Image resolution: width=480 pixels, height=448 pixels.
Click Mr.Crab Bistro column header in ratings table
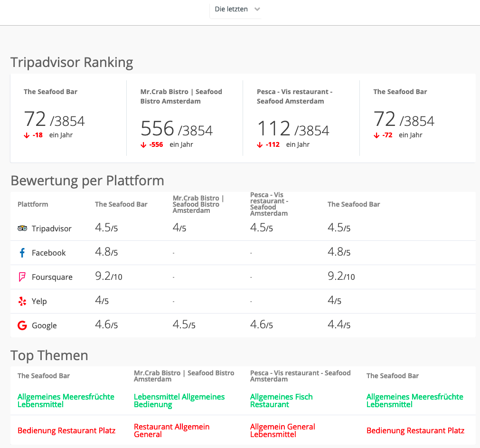point(198,204)
